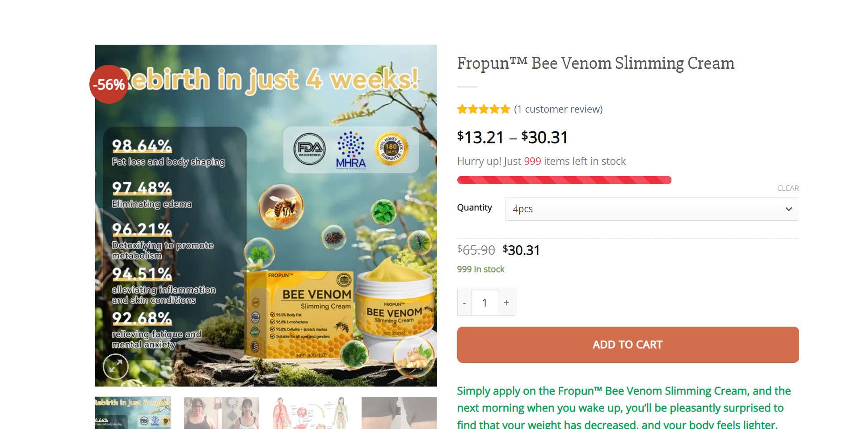This screenshot has width=868, height=429.
Task: Increase quantity with plus button
Action: (x=506, y=303)
